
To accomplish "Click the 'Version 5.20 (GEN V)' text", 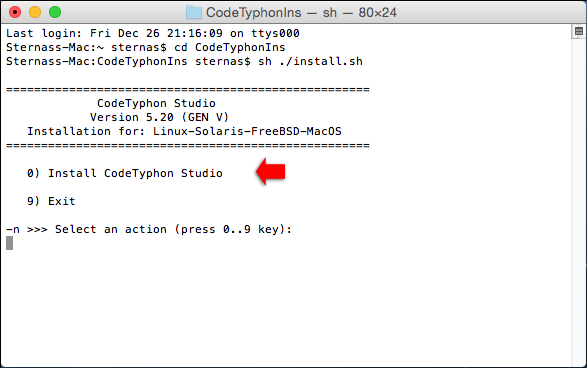I will coord(159,118).
